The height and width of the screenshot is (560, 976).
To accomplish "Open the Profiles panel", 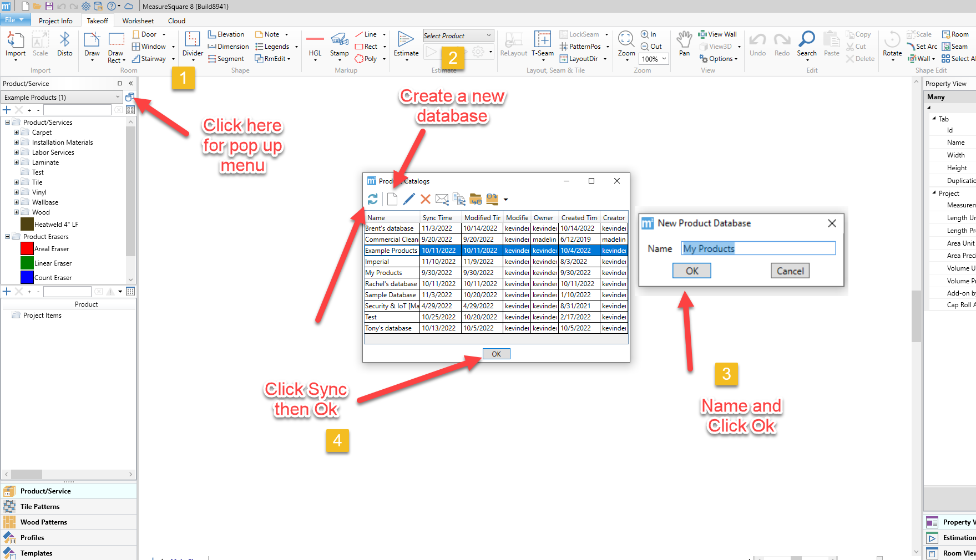I will (x=69, y=537).
